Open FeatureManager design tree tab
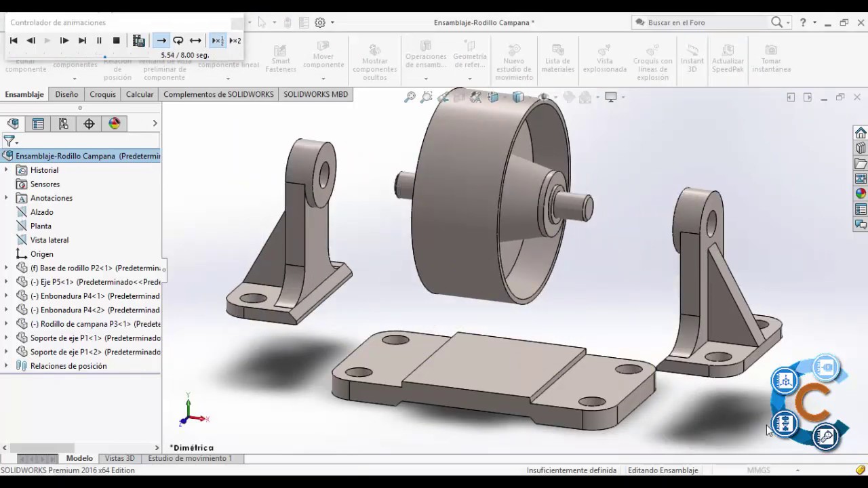 click(x=13, y=123)
